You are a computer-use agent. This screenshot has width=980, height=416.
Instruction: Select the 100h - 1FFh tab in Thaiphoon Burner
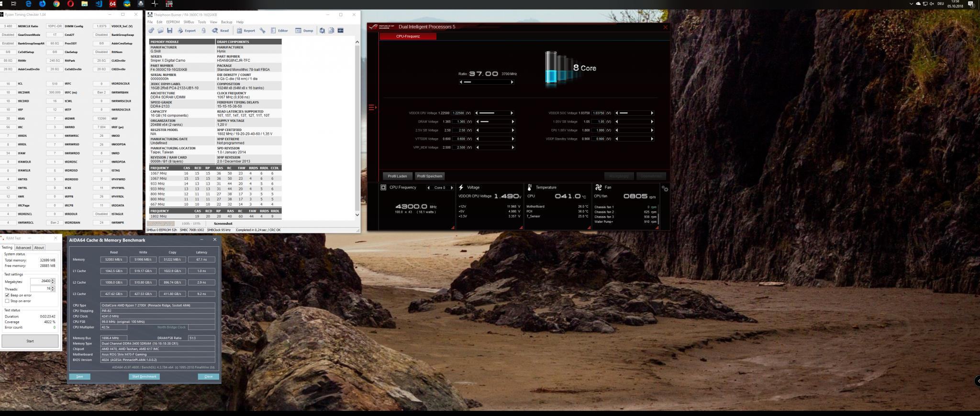coord(191,223)
